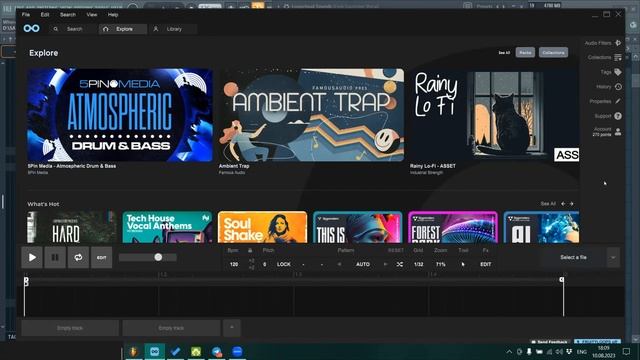Open the Search menu in menu bar
Image resolution: width=640 pixels, height=360 pixels.
pyautogui.click(x=68, y=15)
